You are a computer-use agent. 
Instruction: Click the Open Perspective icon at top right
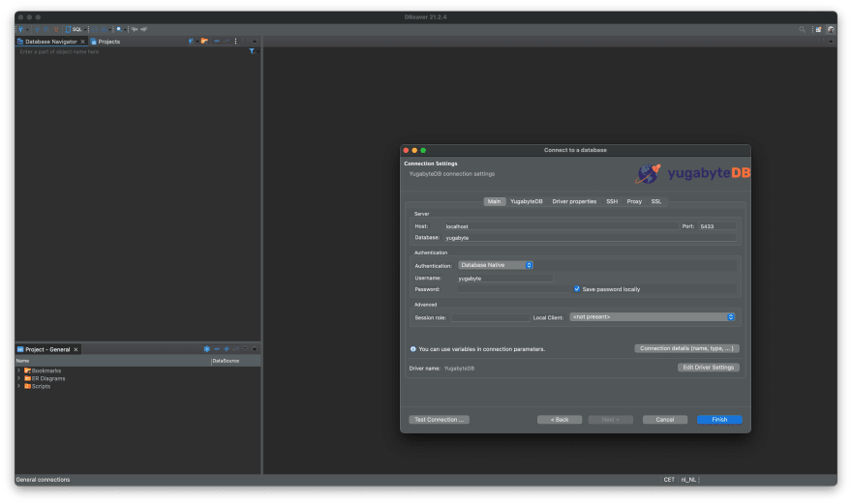pos(818,29)
